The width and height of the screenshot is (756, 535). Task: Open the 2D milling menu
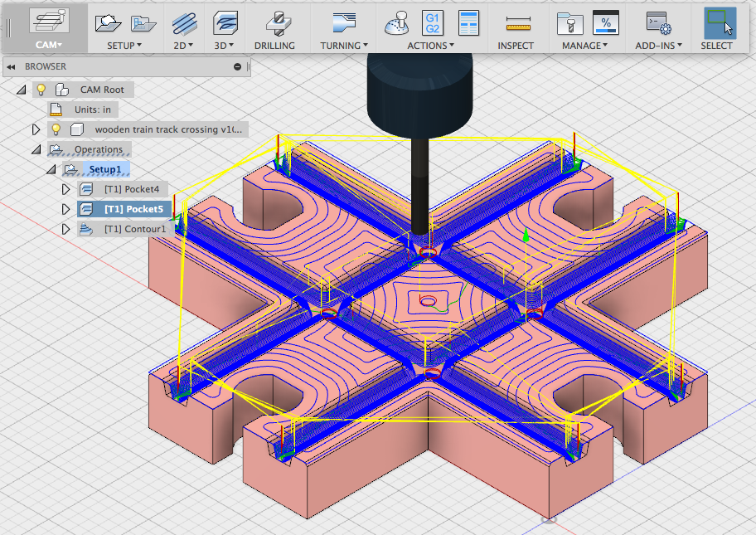(x=183, y=46)
